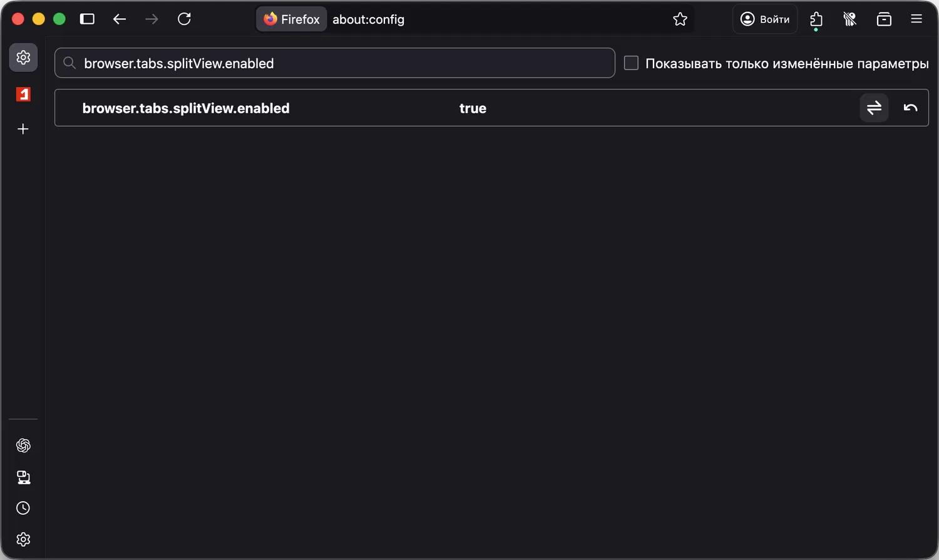Open sidebar customization gear at bottom
939x560 pixels.
pos(23,539)
